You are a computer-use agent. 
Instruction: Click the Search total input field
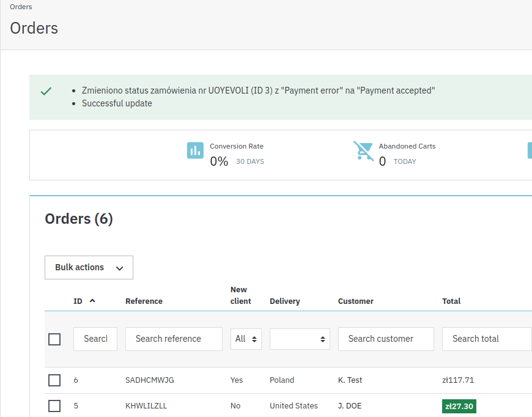[x=487, y=339]
